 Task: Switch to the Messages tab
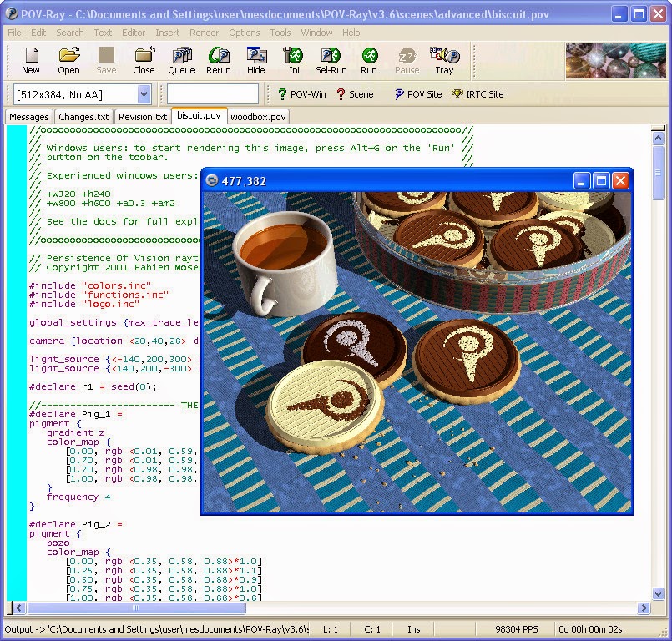(x=29, y=117)
